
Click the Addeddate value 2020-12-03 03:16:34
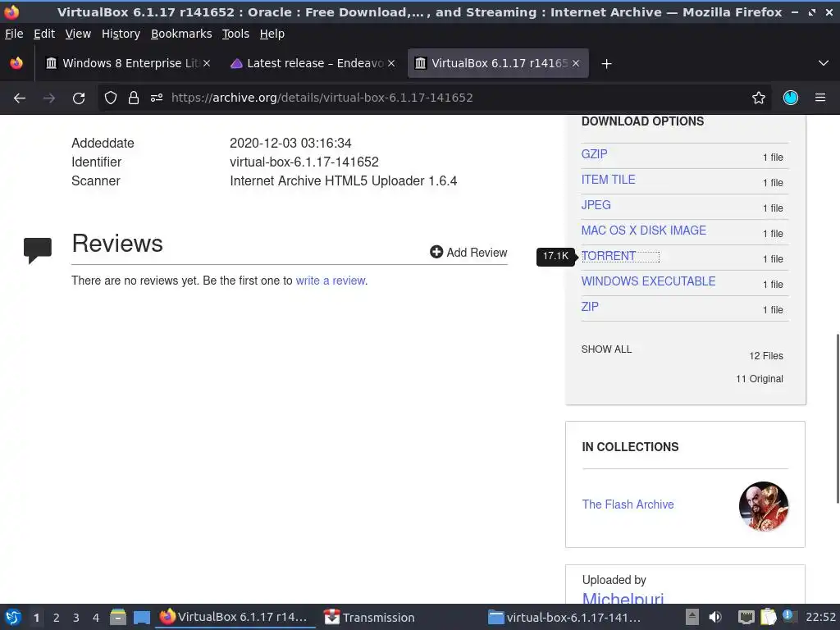[290, 143]
